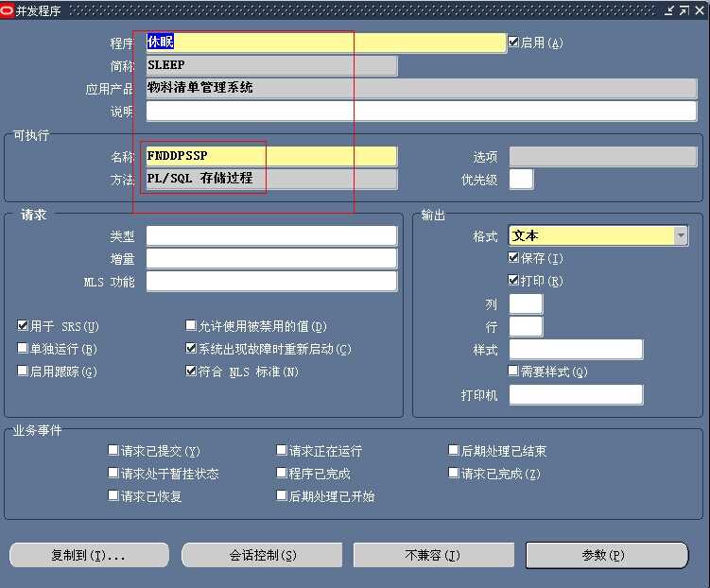Toggle 系统出现故障时重新启动(C) checkbox
710x588 pixels.
pos(191,348)
